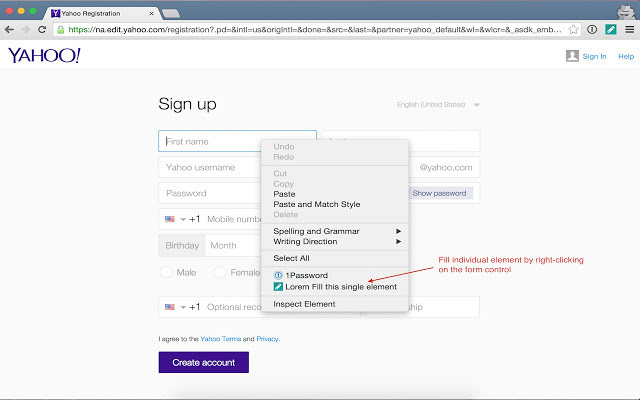640x400 pixels.
Task: Choose Inspect Element in the context menu
Action: click(335, 304)
